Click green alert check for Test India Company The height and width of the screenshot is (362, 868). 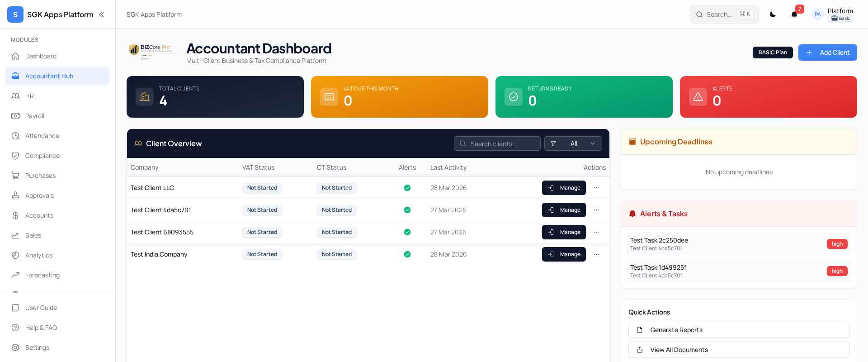(x=407, y=254)
